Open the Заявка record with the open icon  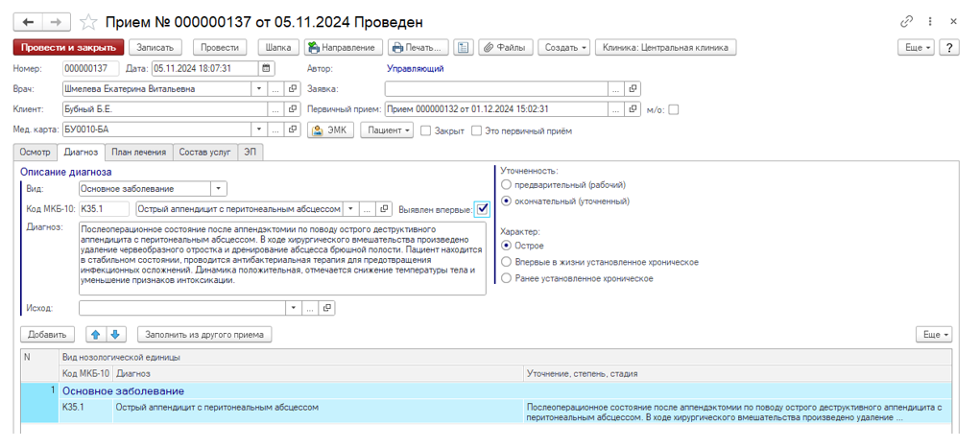pyautogui.click(x=633, y=89)
